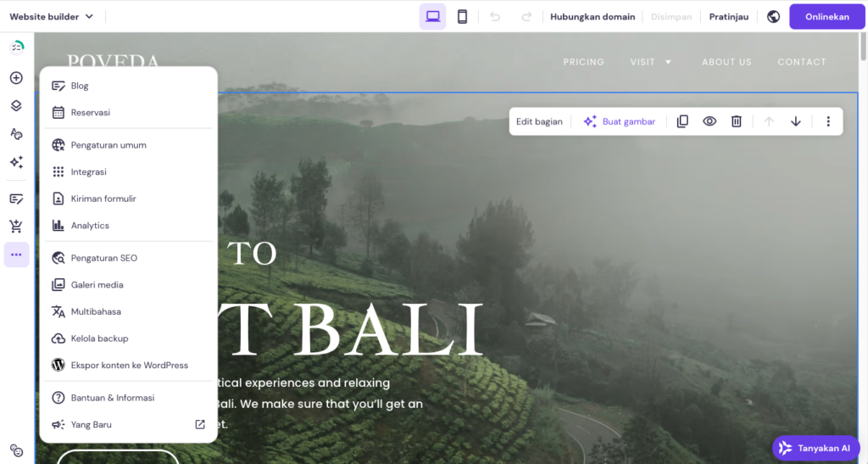Open Pengaturan SEO

tap(129, 258)
